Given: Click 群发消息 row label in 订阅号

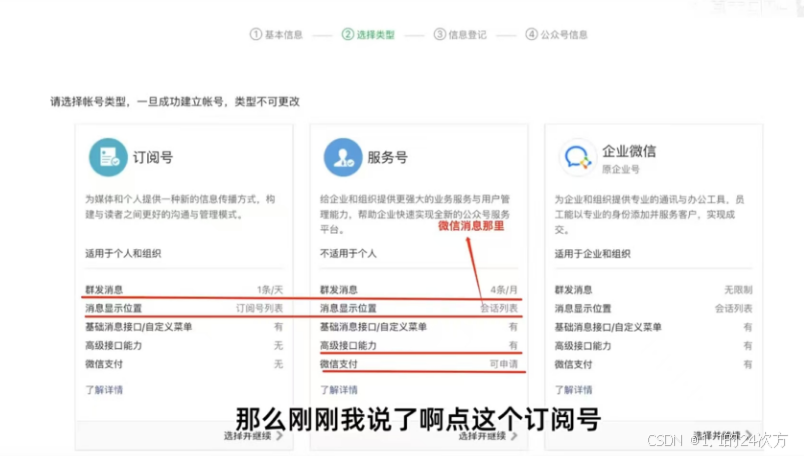Looking at the screenshot, I should [104, 290].
